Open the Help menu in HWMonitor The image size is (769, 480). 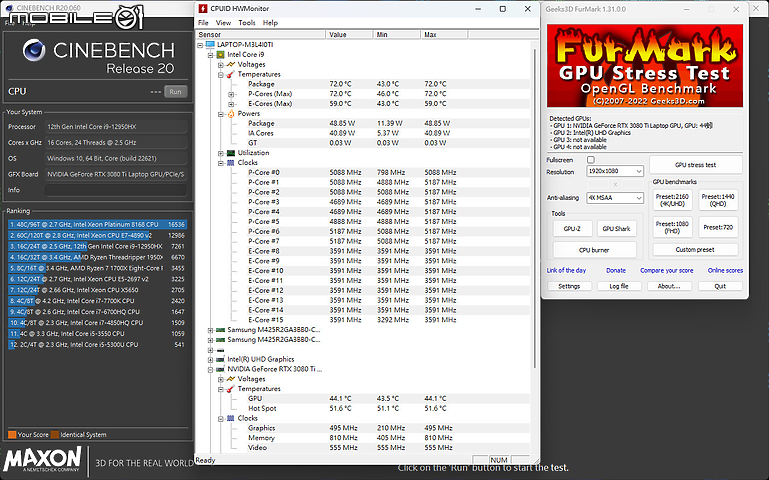(270, 23)
